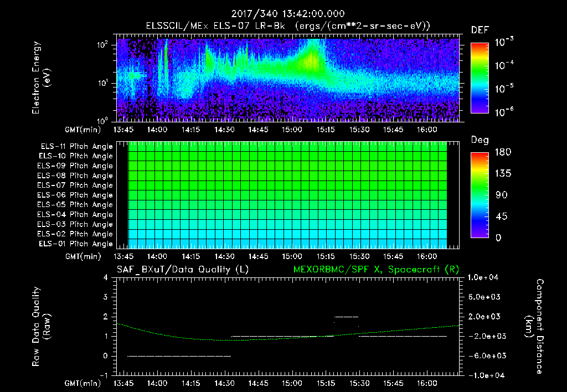Select the "Raw Data Quality (Raw)" axis label

[41, 327]
